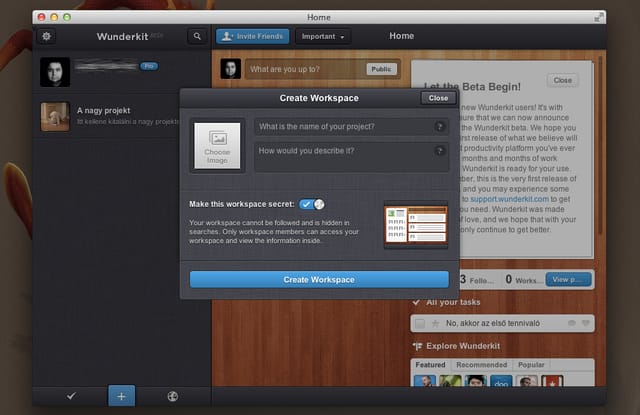
Task: Open the support.wunderkit.com link
Action: pyautogui.click(x=509, y=199)
